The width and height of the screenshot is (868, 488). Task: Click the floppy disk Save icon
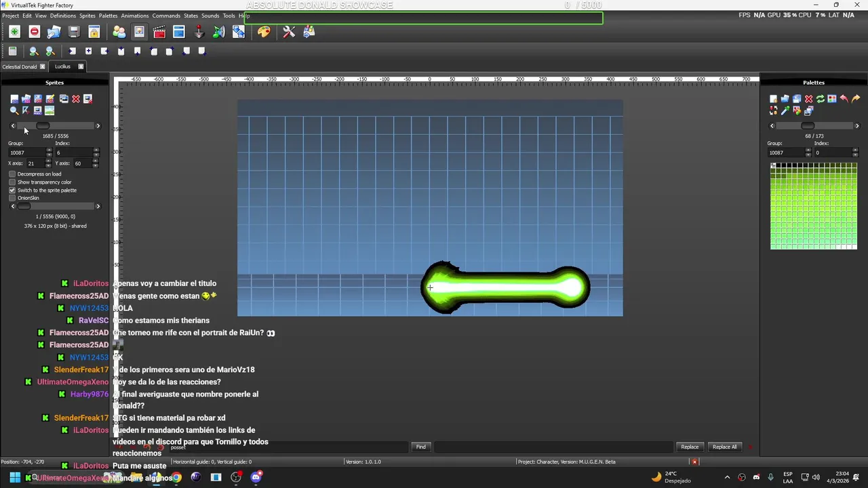74,32
